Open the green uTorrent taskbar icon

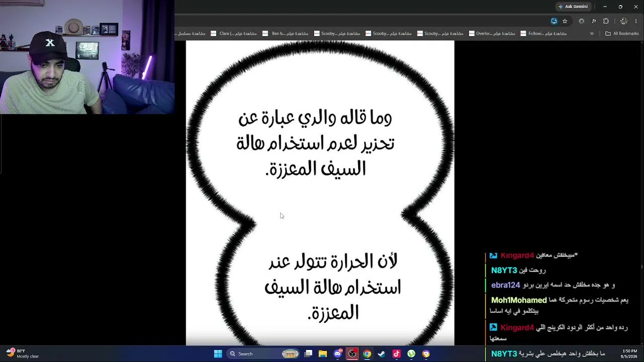tap(411, 354)
